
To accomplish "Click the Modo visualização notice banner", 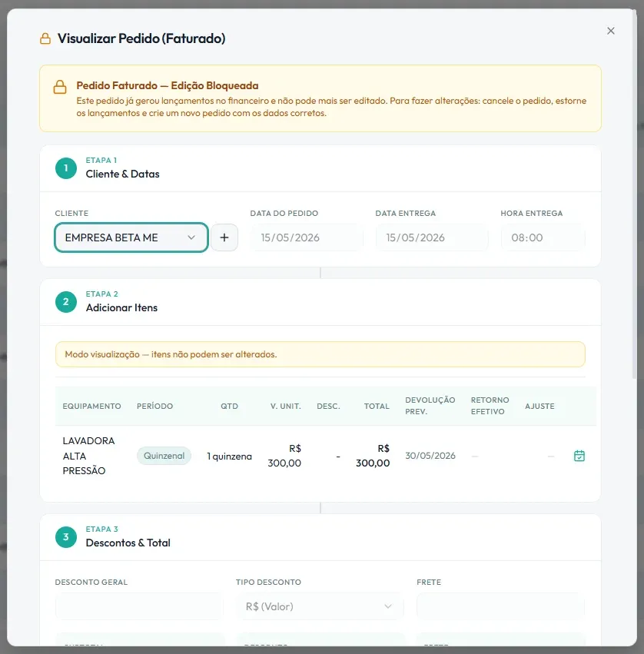I will coord(320,354).
